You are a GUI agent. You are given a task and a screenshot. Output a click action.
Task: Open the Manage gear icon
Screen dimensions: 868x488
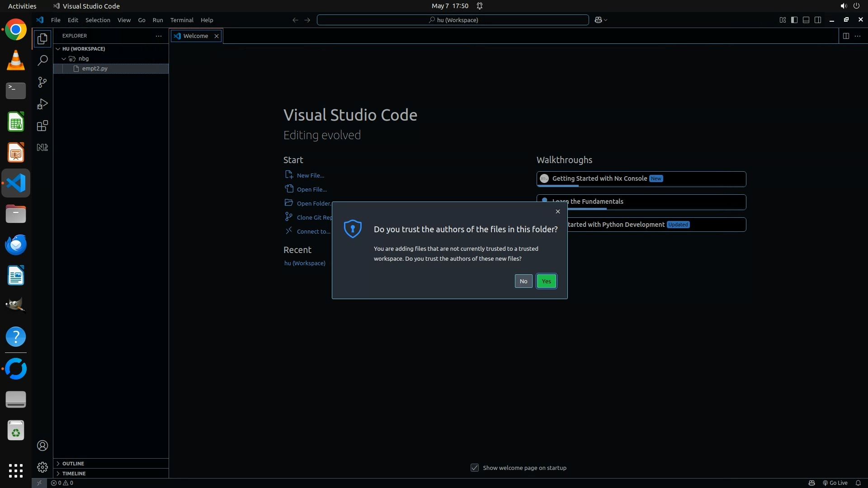point(42,467)
